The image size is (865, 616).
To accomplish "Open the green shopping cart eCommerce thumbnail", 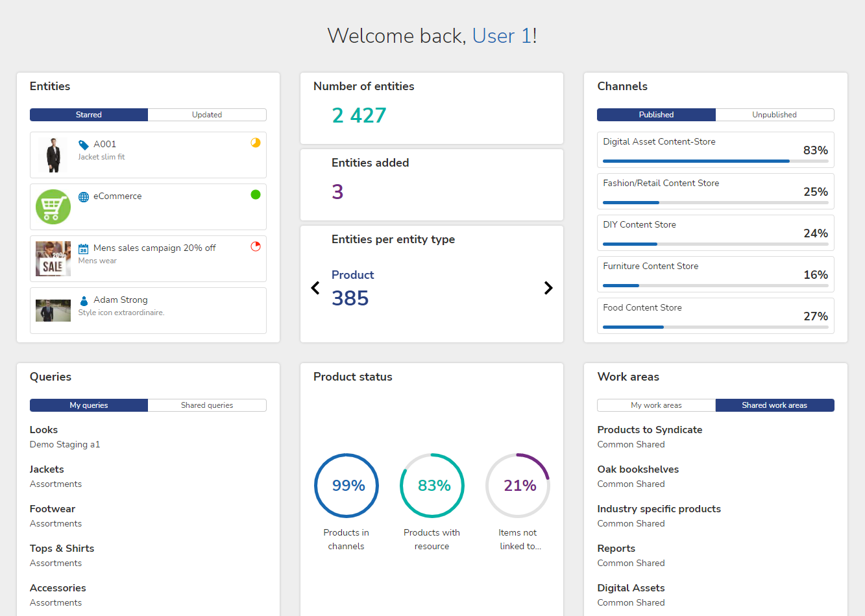I will pos(53,207).
